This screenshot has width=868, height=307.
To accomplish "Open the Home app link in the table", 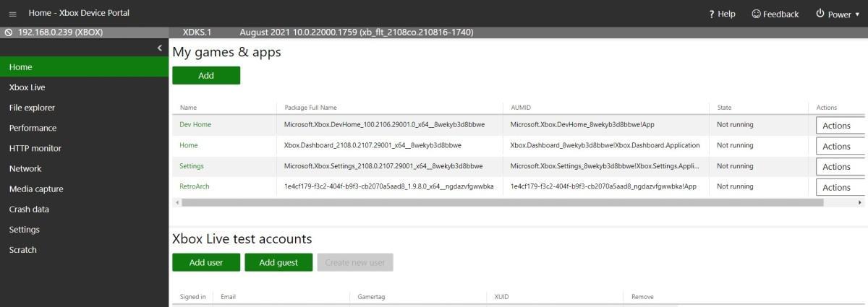I will [188, 145].
